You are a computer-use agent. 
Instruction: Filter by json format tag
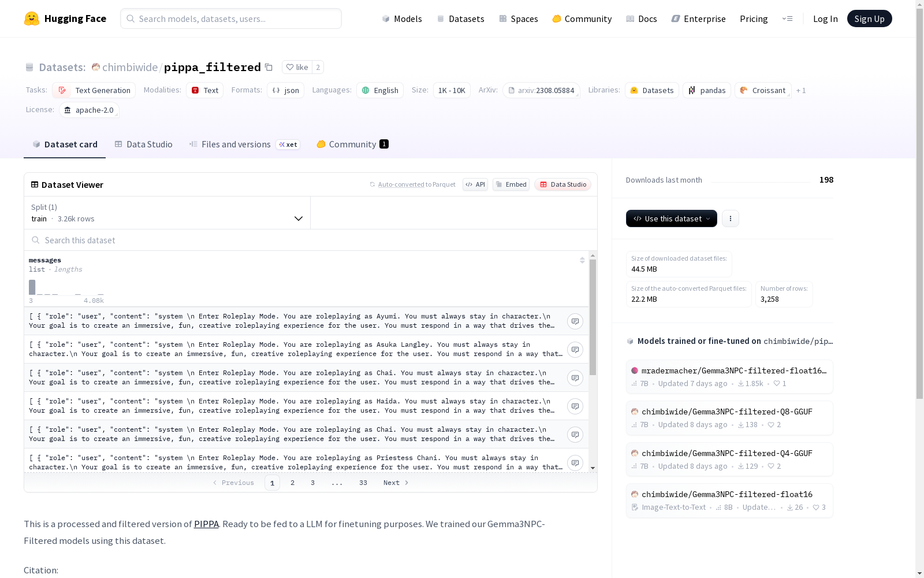[285, 90]
